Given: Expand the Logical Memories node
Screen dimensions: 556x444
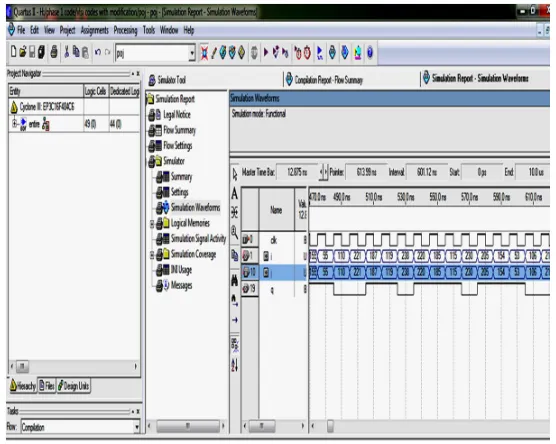Looking at the screenshot, I should click(152, 224).
